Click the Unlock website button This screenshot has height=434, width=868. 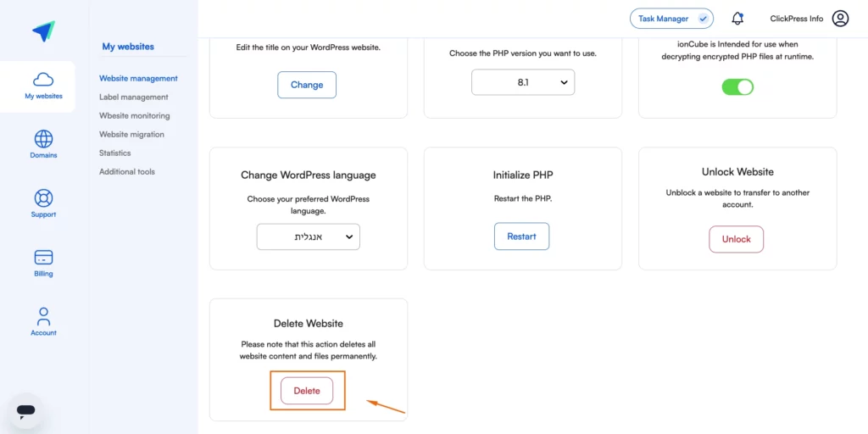click(737, 239)
